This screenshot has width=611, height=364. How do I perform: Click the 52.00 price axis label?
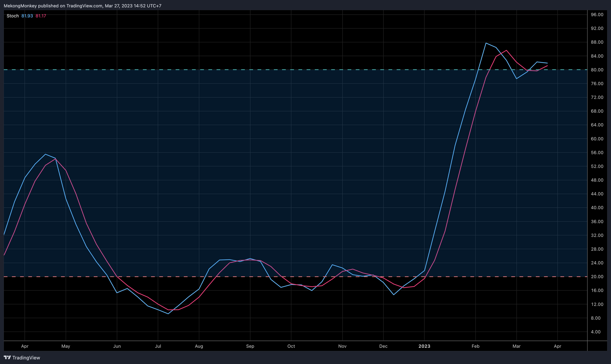tap(597, 166)
